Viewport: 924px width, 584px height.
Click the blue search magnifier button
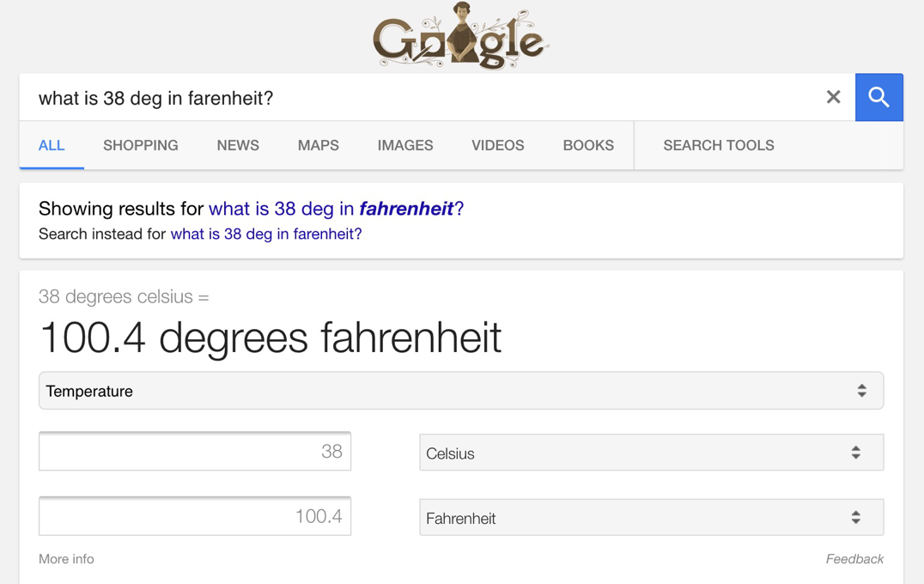pyautogui.click(x=878, y=97)
